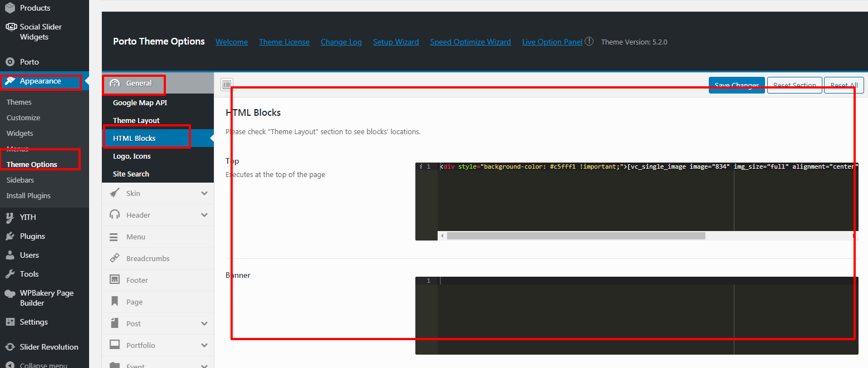Click the Theme Version: 5.2.0 text
Screen dimensions: 868x368
tap(634, 42)
